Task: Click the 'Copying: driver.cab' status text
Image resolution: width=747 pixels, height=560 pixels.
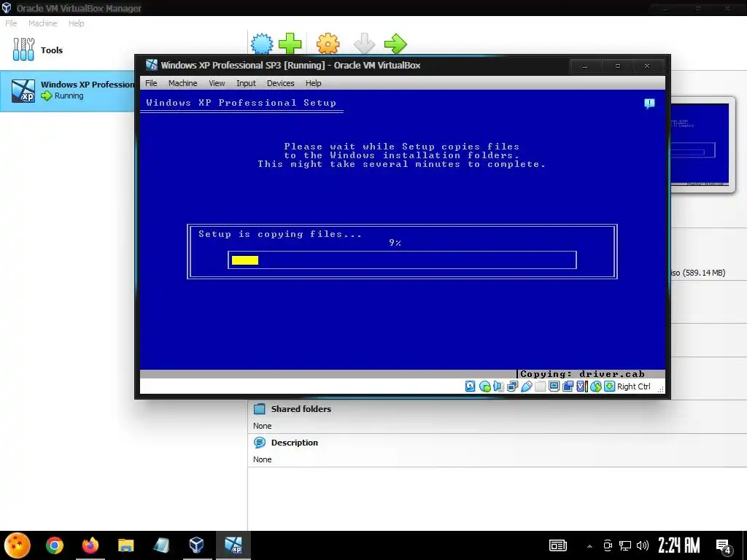Action: [582, 374]
